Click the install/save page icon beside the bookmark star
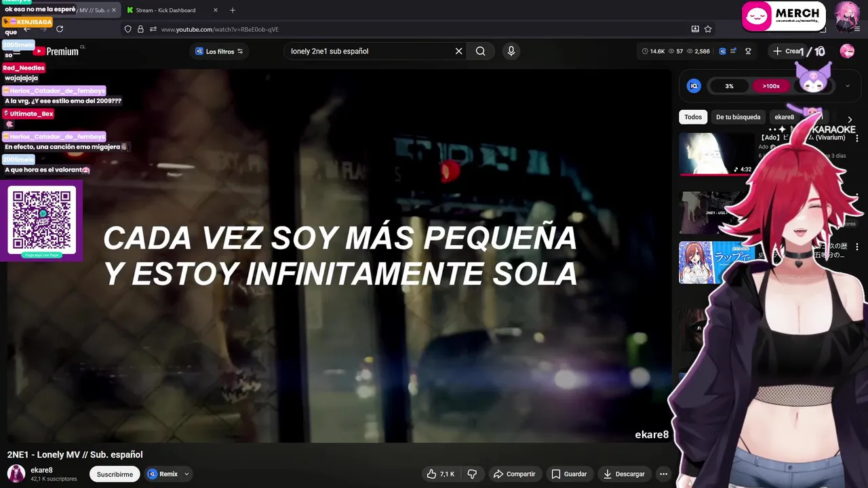The height and width of the screenshot is (488, 868). click(695, 29)
